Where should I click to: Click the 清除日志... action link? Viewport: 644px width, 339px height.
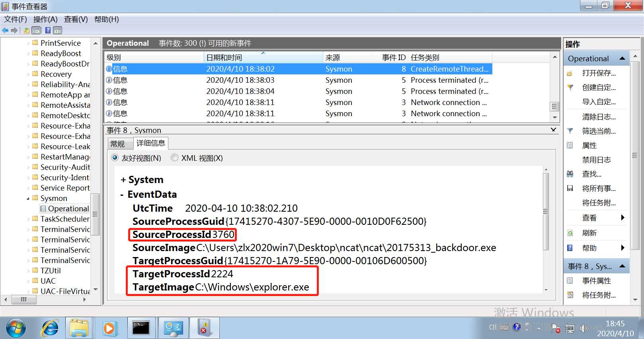coord(599,117)
